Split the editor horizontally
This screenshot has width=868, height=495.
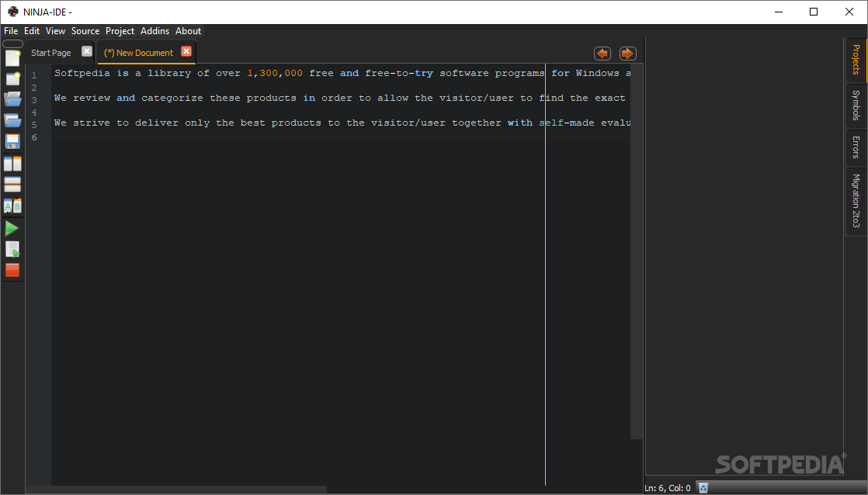click(12, 184)
